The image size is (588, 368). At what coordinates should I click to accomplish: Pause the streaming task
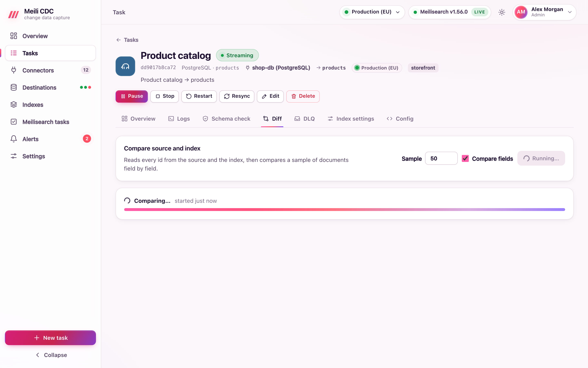click(x=132, y=96)
